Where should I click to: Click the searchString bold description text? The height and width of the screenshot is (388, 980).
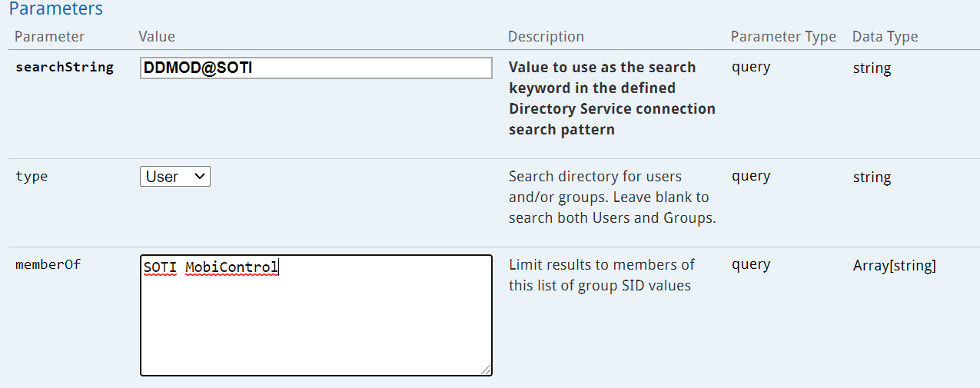point(612,98)
